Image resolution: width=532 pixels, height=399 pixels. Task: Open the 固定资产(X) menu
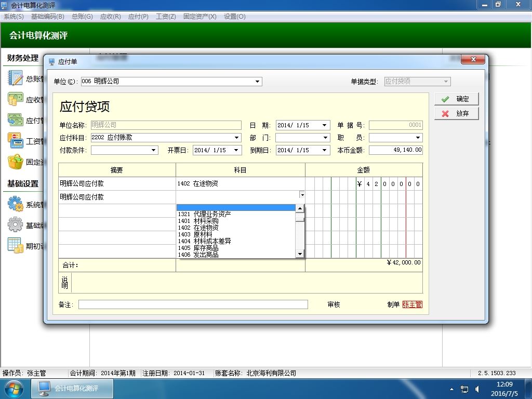tap(200, 16)
